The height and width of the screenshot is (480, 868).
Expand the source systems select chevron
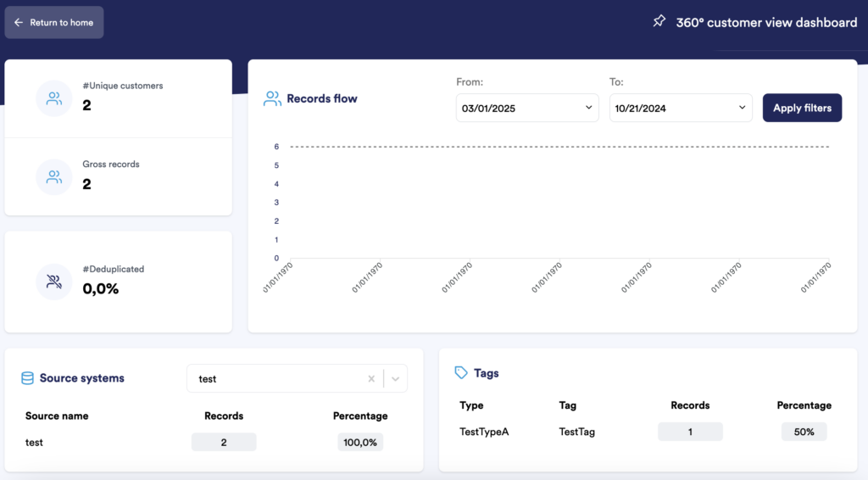[x=395, y=379]
